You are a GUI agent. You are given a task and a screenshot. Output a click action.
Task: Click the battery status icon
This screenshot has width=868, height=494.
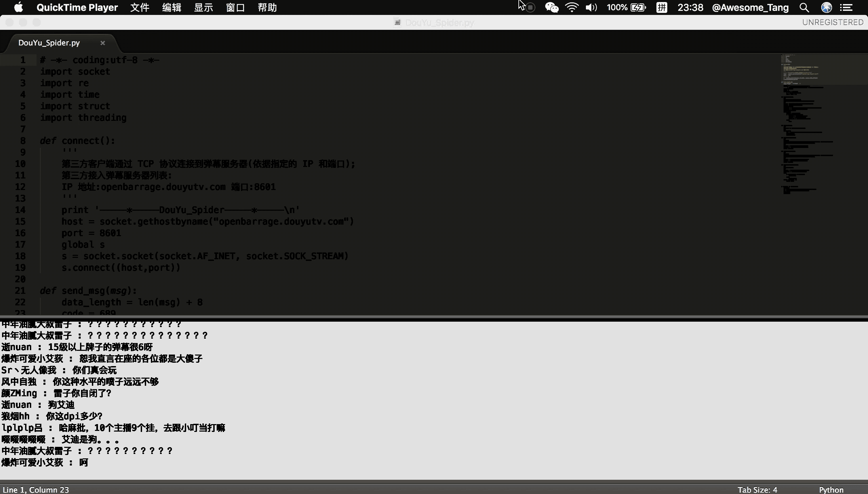(x=638, y=7)
